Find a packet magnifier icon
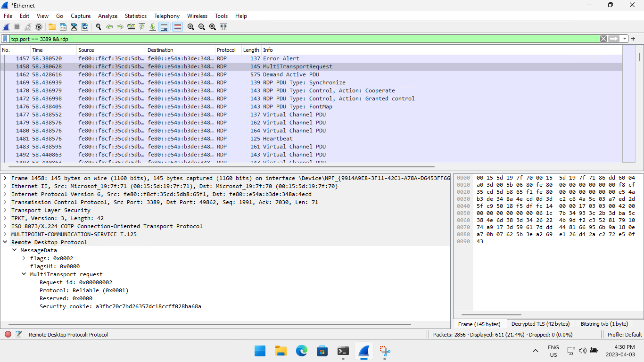 (x=98, y=27)
